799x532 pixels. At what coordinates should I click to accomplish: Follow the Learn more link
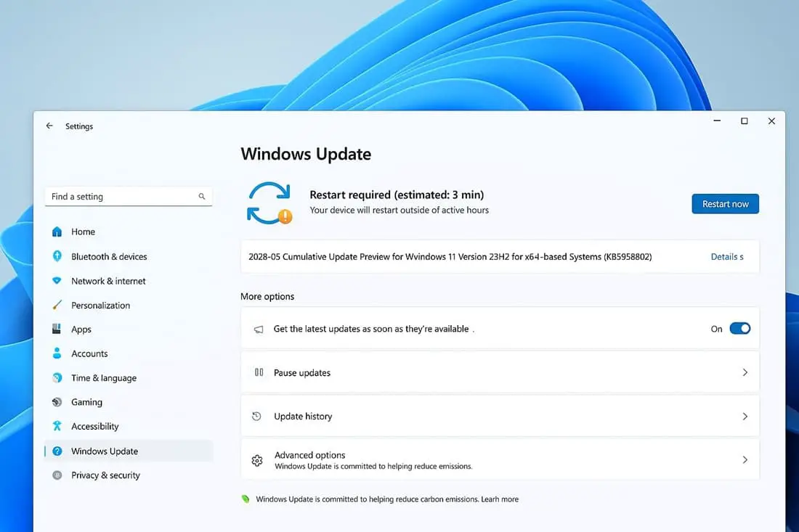click(500, 499)
